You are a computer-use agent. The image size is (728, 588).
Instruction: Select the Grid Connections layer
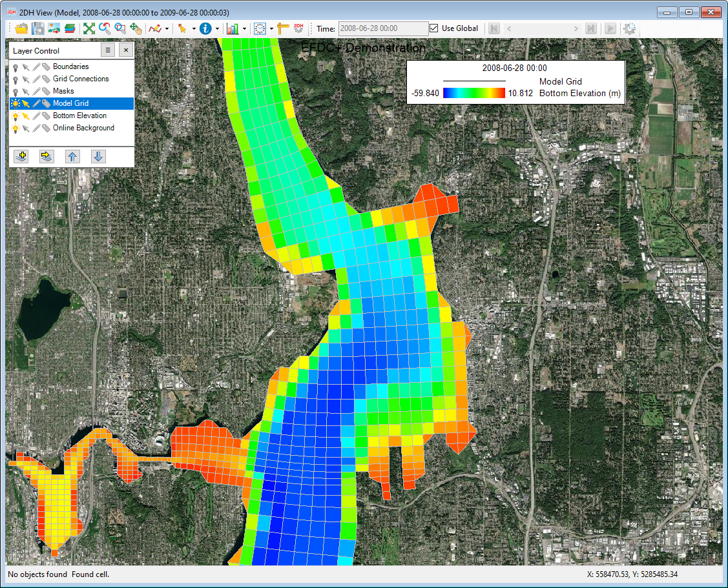click(x=81, y=79)
